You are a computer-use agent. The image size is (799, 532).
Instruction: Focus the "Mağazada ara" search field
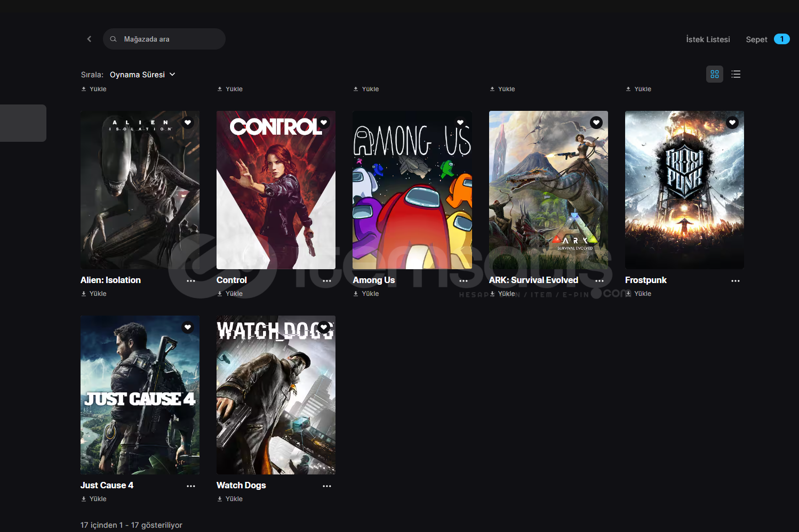(x=164, y=39)
